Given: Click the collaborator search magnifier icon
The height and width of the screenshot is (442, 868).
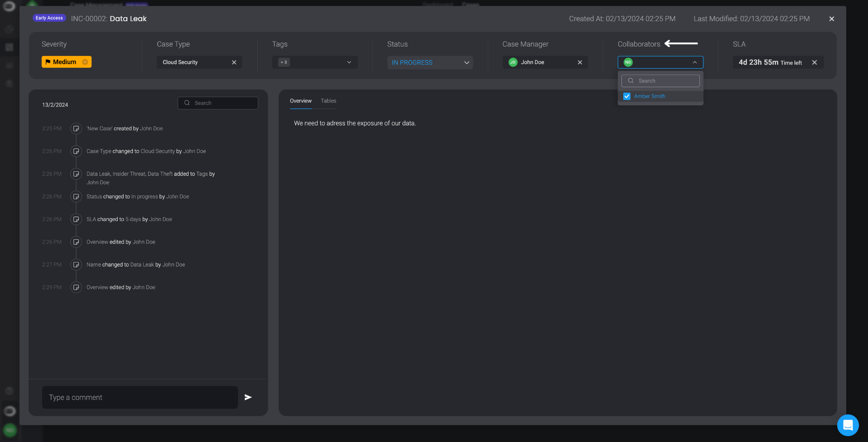Looking at the screenshot, I should click(631, 81).
